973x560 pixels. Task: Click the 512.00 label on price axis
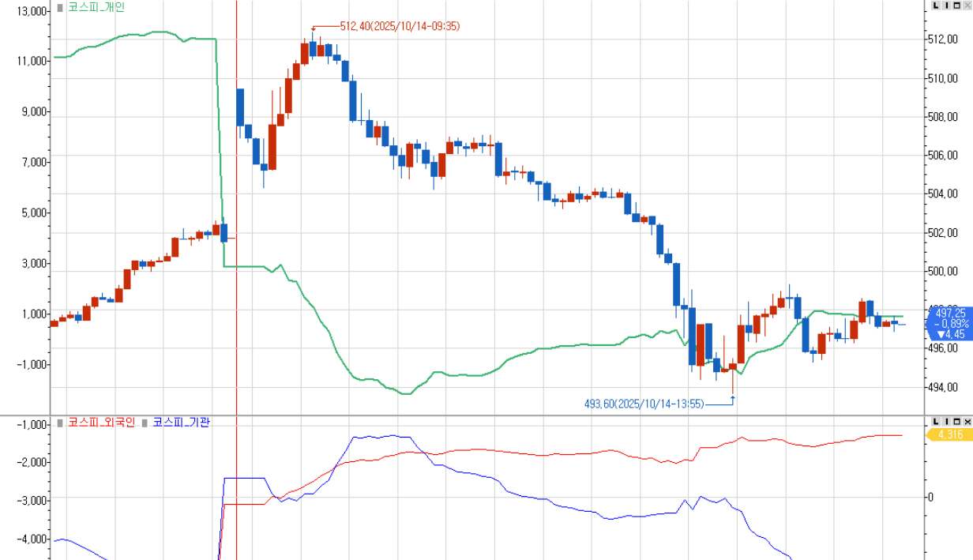(x=943, y=39)
